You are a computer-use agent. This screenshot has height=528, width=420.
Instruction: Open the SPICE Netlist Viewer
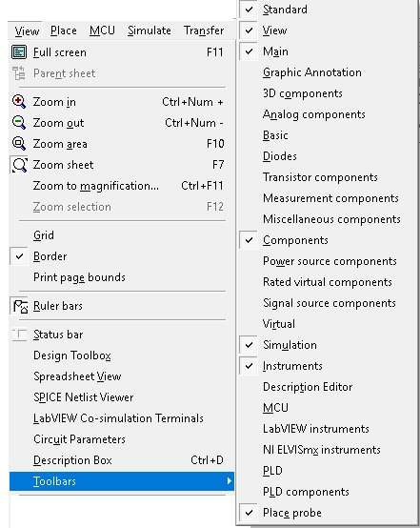tap(84, 397)
